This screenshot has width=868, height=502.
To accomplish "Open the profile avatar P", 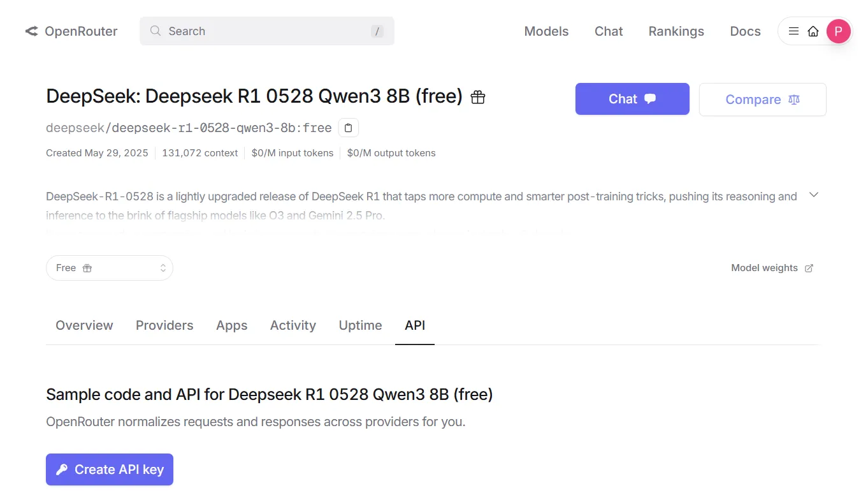I will point(838,31).
